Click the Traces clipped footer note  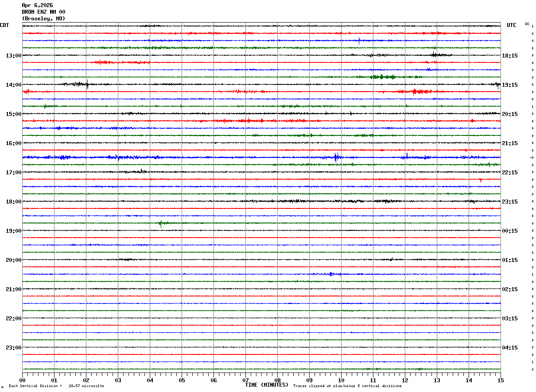[347, 386]
